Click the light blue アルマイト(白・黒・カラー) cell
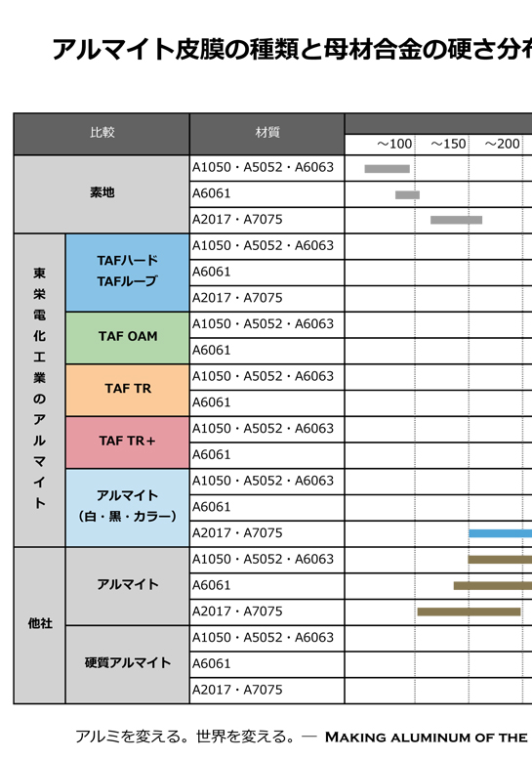The width and height of the screenshot is (532, 759). click(127, 508)
